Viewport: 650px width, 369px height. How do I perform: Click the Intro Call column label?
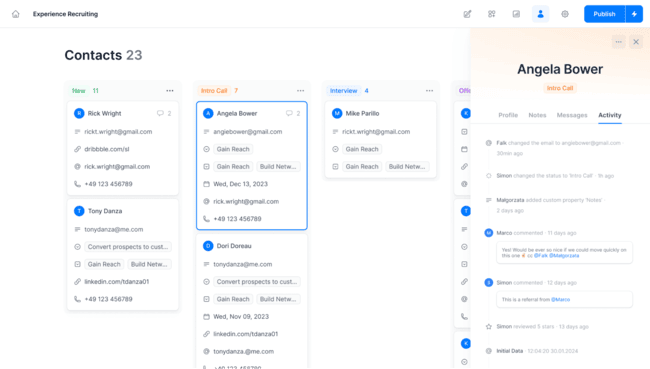click(214, 91)
